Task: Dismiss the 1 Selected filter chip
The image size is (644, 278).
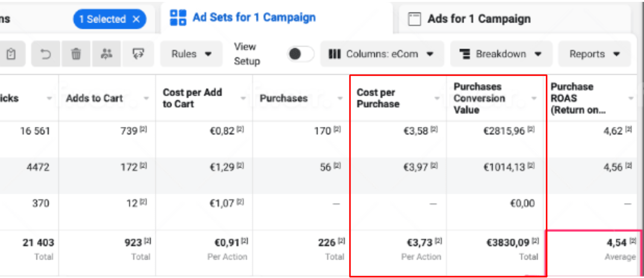Action: [137, 19]
